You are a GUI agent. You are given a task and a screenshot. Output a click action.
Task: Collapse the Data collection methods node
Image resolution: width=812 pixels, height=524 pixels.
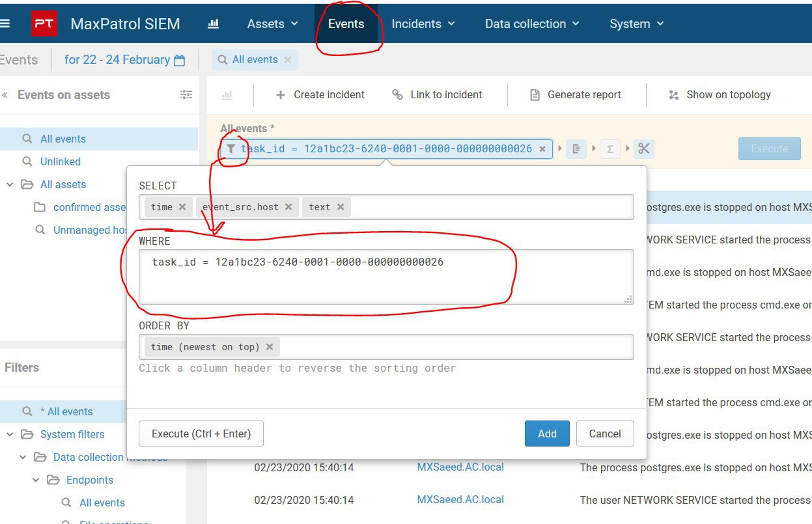tap(23, 458)
